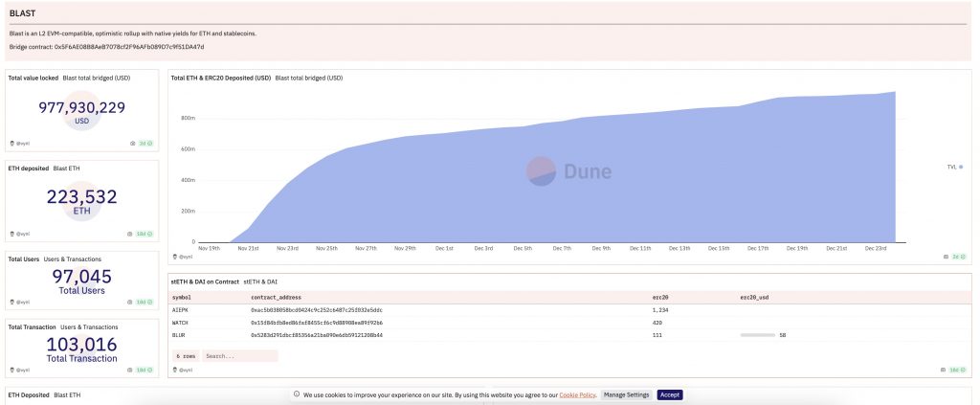
Task: Click the 18d refresh badge on ETH deposited card
Action: (x=145, y=234)
